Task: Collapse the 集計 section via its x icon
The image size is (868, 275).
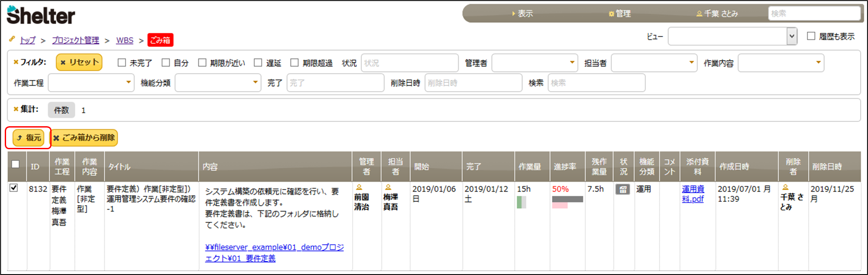Action: (x=16, y=109)
